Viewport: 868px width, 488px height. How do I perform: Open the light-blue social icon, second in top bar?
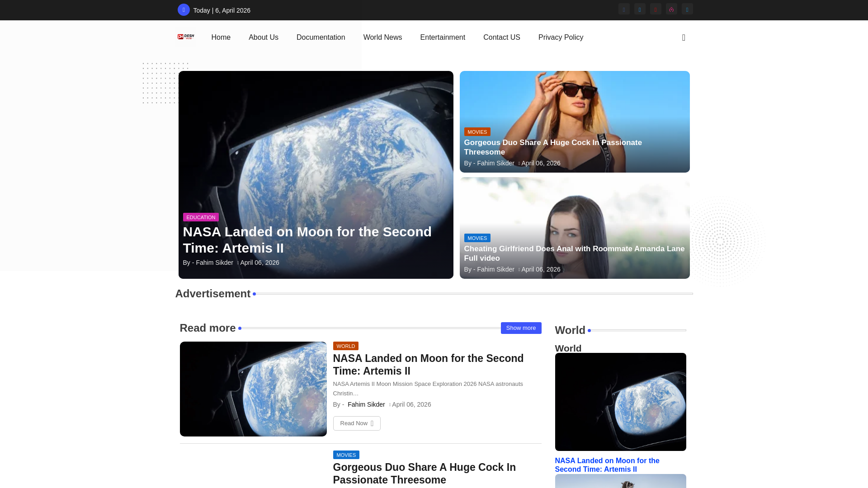point(640,9)
